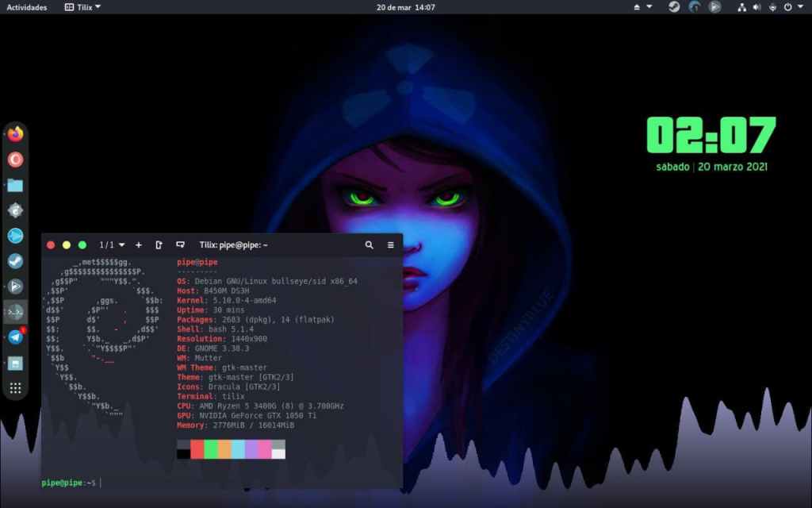Open the Tilix hamburger menu
Image resolution: width=812 pixels, height=508 pixels.
(x=390, y=245)
